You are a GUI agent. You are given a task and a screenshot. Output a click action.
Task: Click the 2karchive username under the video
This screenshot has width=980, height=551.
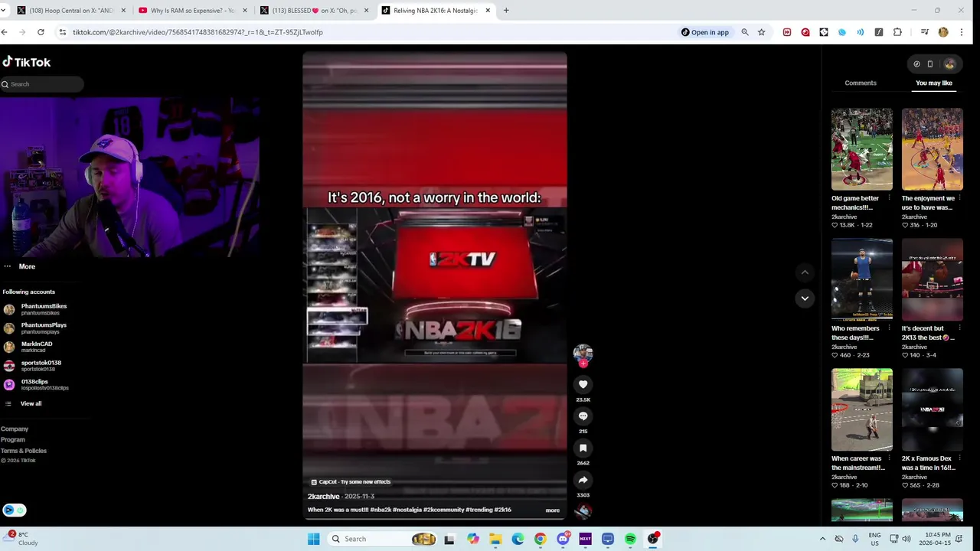click(x=323, y=497)
